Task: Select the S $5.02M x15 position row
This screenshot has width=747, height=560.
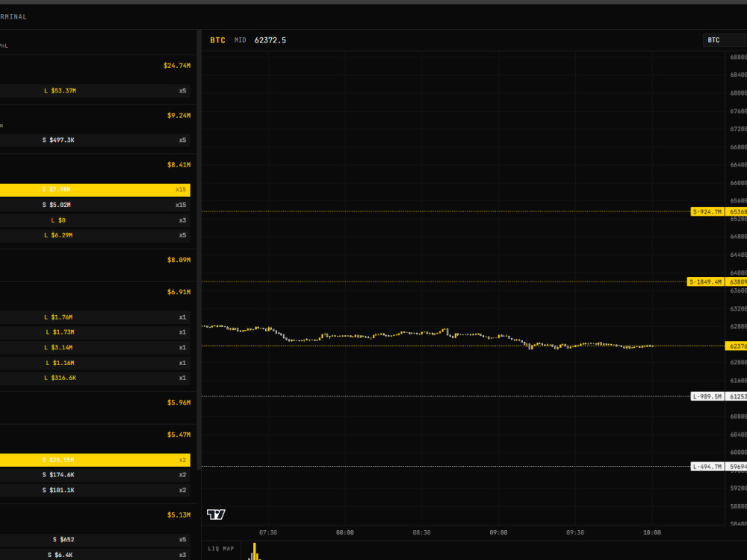Action: point(96,205)
